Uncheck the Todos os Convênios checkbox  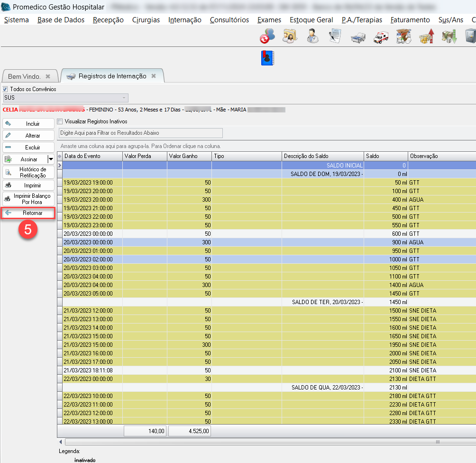(x=5, y=89)
